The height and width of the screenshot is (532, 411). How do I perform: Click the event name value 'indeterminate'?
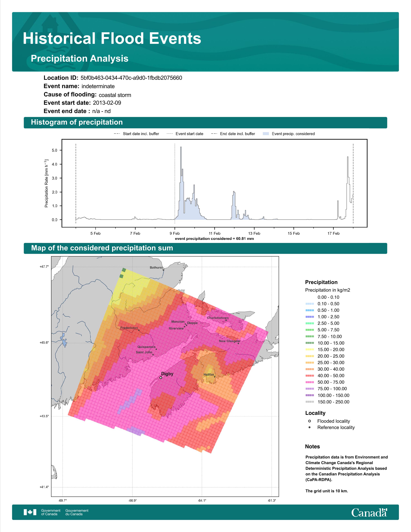[x=98, y=86]
